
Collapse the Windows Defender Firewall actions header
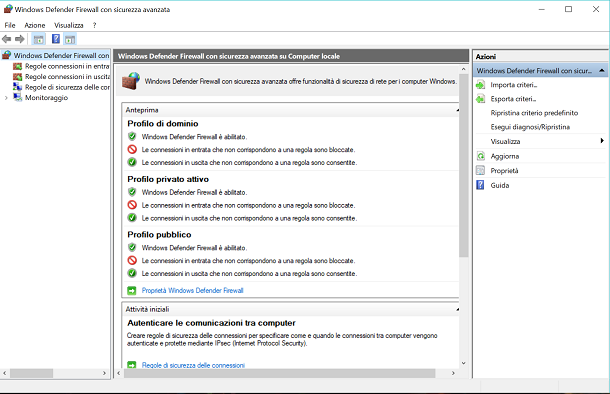coord(602,70)
